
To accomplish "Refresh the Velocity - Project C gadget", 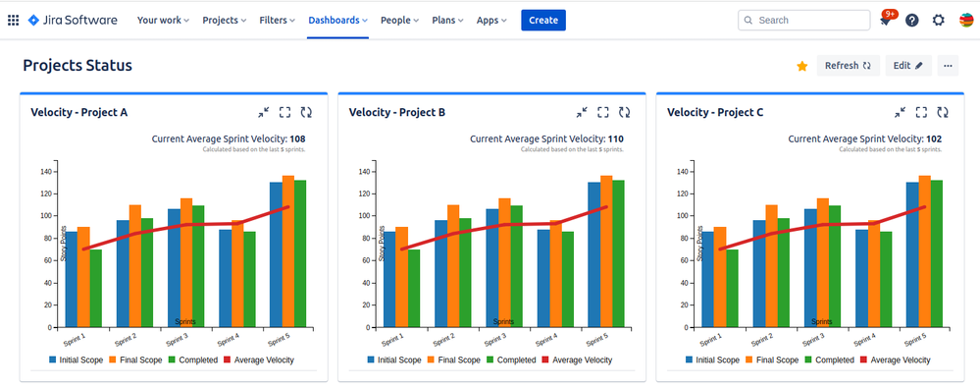I will pyautogui.click(x=943, y=112).
